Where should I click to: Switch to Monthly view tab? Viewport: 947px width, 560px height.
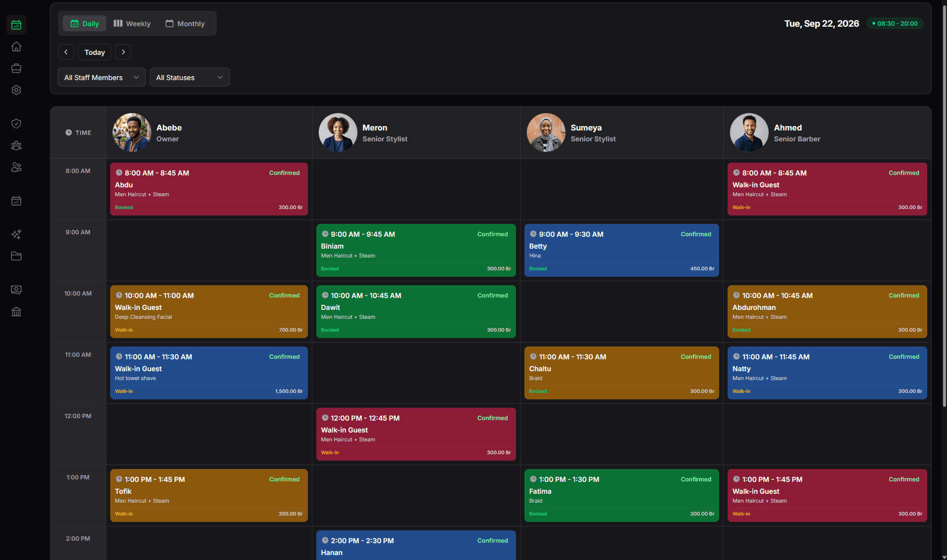click(185, 23)
